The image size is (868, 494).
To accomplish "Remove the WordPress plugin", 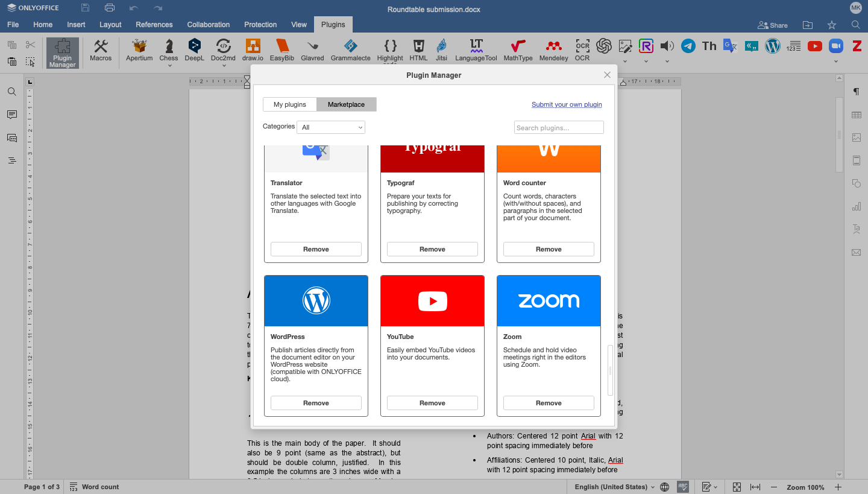I will pyautogui.click(x=316, y=402).
